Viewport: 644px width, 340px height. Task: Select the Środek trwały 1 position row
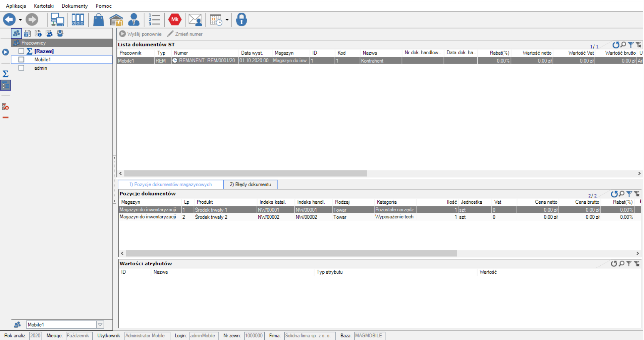380,210
